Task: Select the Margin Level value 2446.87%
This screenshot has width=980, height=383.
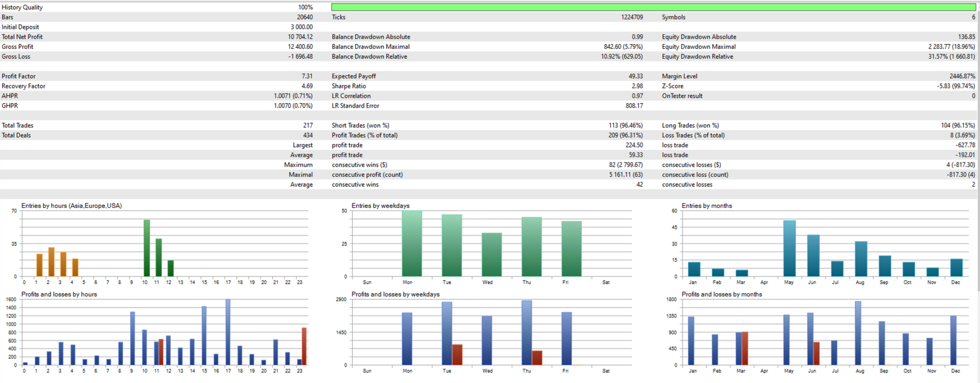Action: (x=962, y=76)
